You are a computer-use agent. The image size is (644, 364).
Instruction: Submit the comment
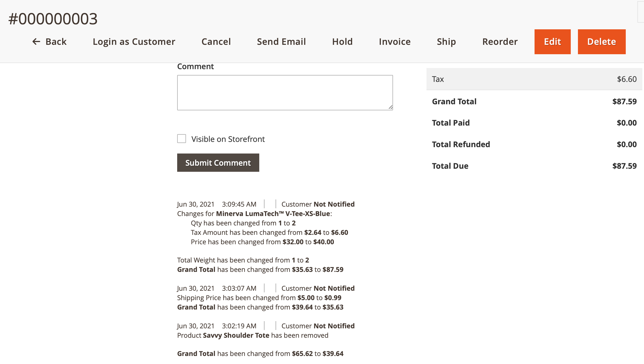tap(218, 163)
